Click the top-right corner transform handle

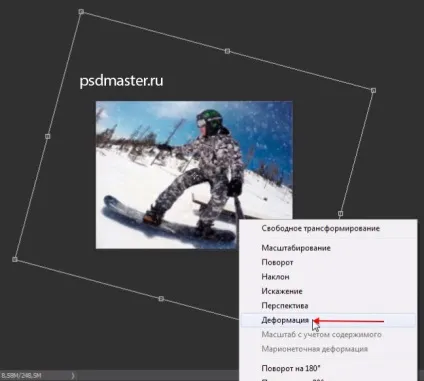373,90
